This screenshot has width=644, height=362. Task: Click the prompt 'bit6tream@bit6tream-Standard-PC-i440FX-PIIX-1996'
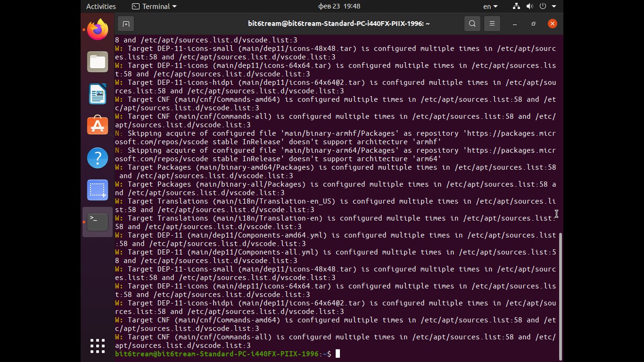point(217,354)
